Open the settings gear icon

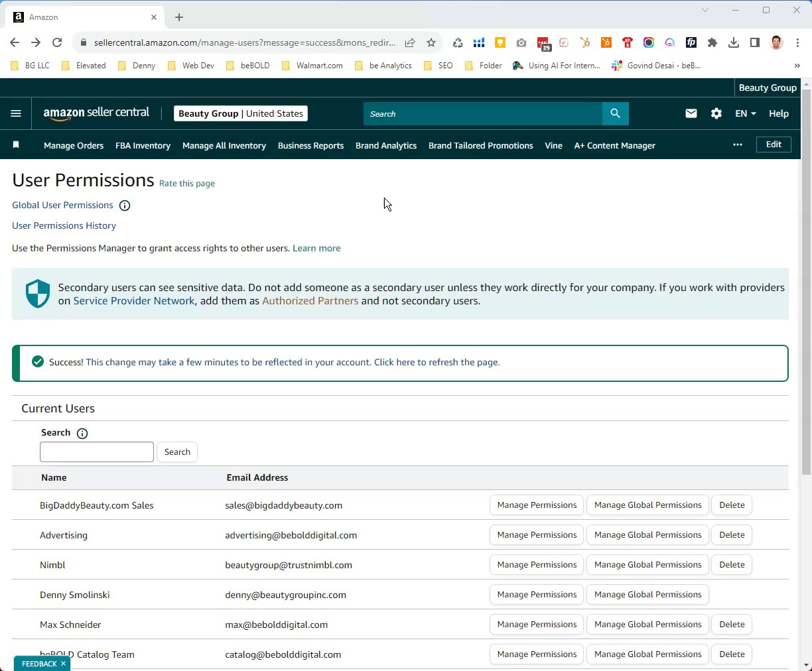pos(716,113)
